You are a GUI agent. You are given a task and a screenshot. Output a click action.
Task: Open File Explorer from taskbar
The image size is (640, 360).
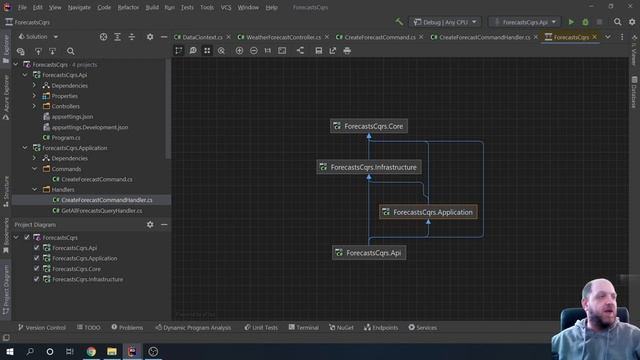[112, 351]
